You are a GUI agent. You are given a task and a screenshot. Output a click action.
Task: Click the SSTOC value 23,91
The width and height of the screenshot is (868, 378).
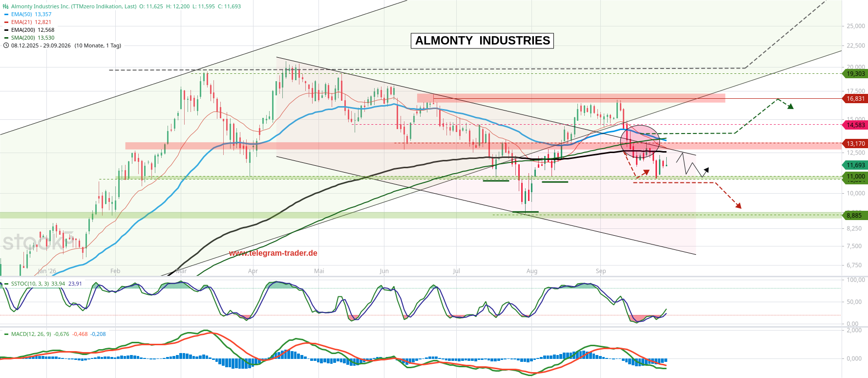75,284
